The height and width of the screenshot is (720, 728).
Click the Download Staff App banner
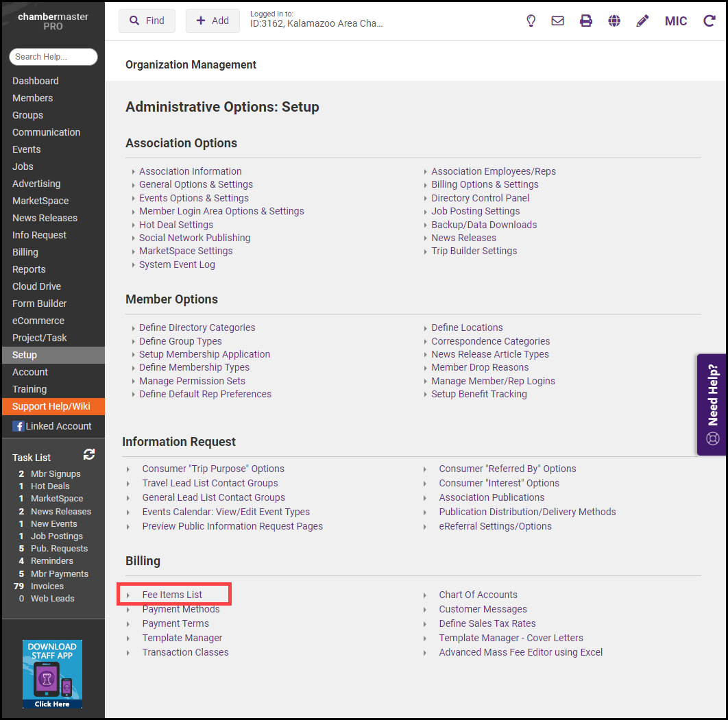(52, 674)
